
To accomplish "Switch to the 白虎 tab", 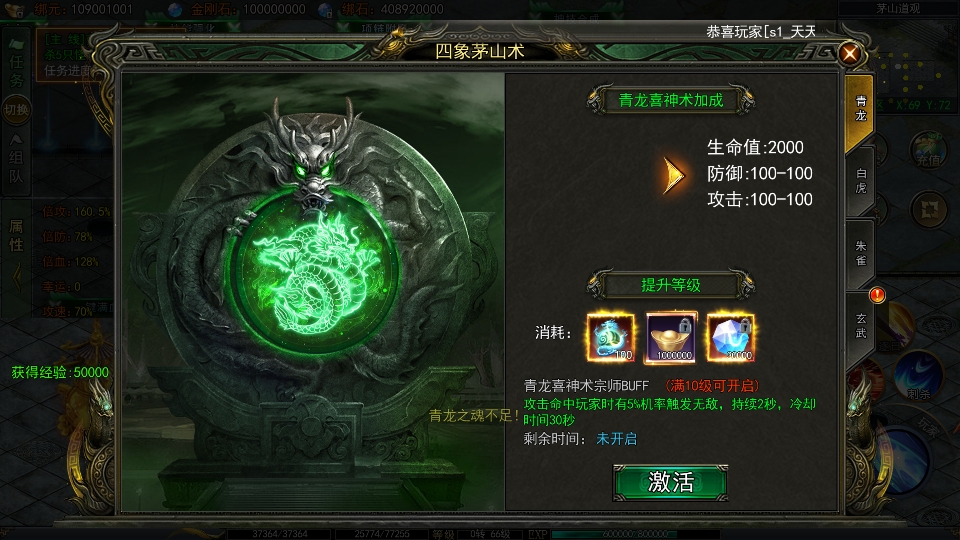I will click(x=860, y=181).
